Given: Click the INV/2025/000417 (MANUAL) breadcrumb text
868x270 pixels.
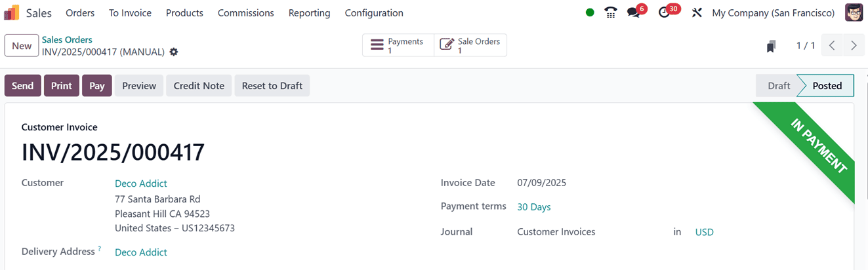Looking at the screenshot, I should pyautogui.click(x=103, y=52).
